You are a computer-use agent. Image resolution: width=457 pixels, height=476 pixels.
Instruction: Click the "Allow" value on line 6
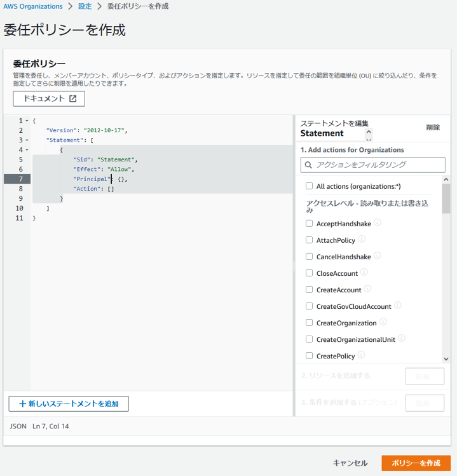[119, 170]
